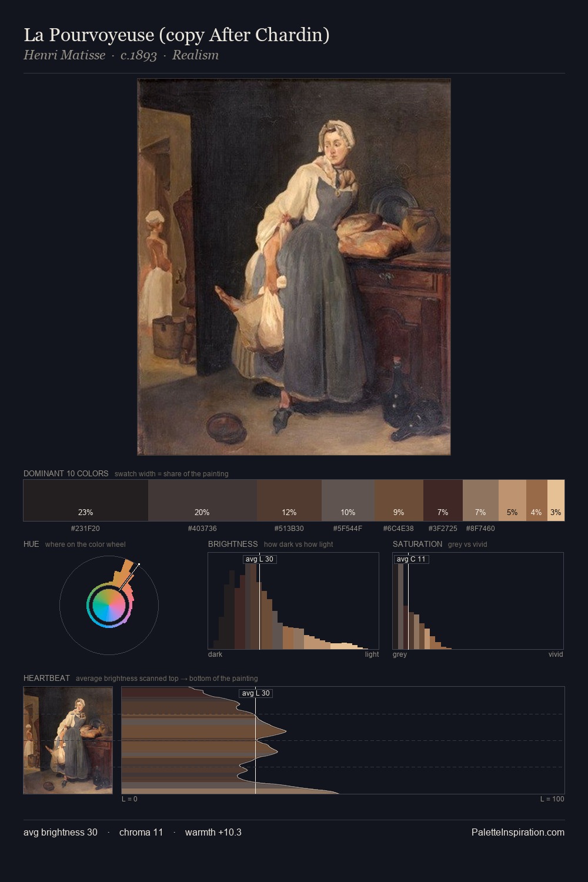
Task: Click the BRIGHTNESS section heading
Action: 233,544
